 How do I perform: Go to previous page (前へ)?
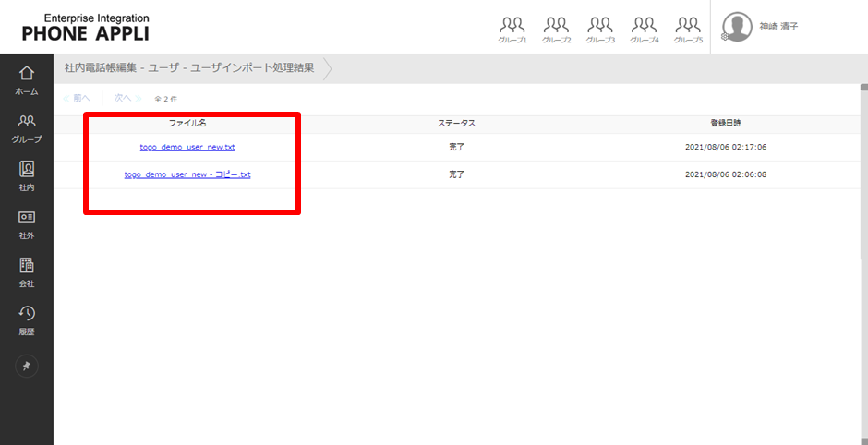point(78,98)
